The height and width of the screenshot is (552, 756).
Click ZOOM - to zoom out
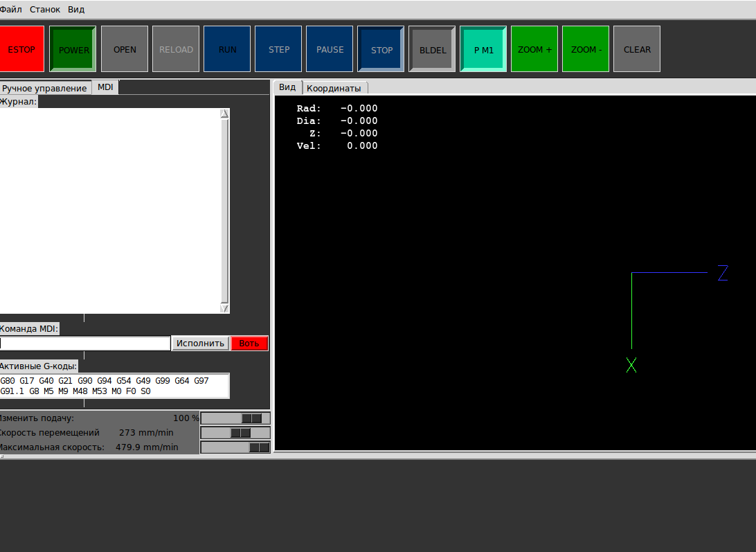(586, 48)
